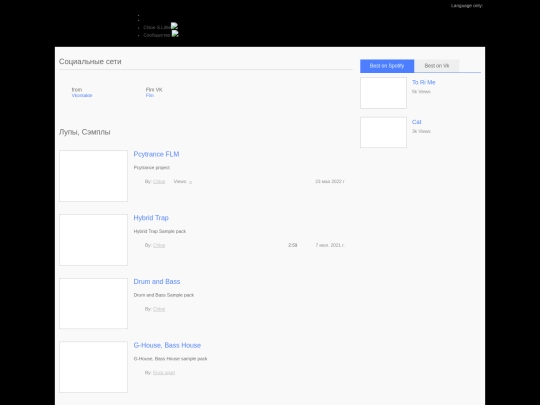Click the Drum and Bass thumbnail image
This screenshot has height=405, width=540.
pos(93,303)
